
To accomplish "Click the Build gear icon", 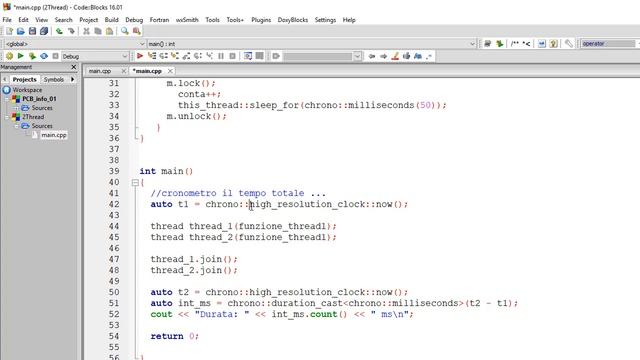I will (9, 56).
